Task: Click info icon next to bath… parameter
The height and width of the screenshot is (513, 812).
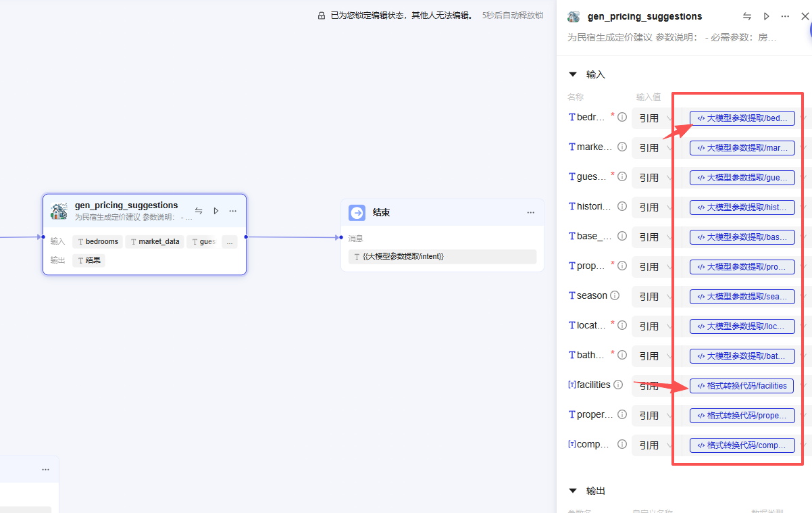Action: click(622, 355)
